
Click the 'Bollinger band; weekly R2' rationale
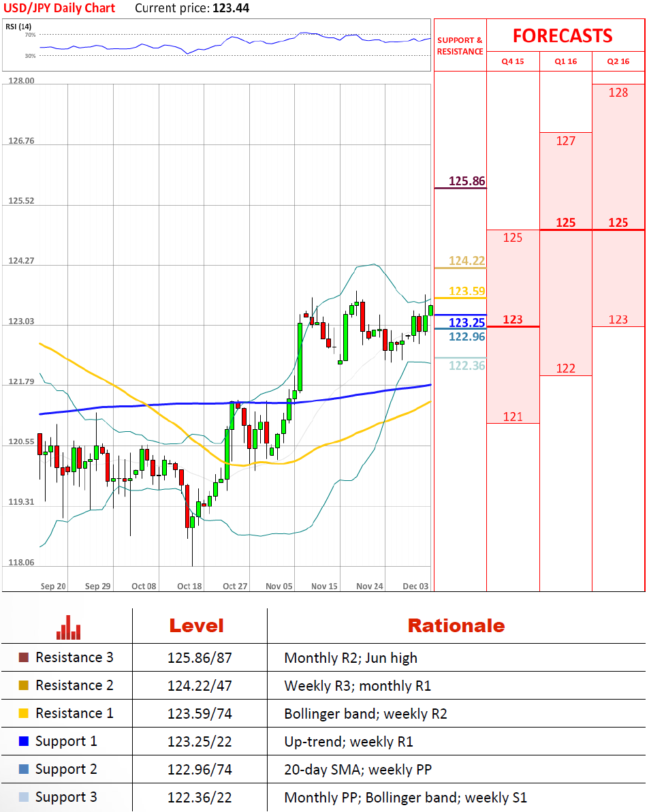point(366,714)
